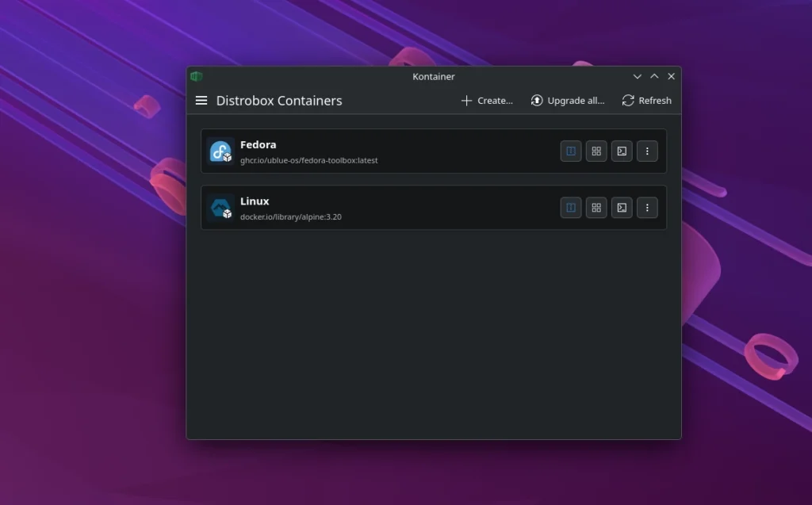812x505 pixels.
Task: Open the three-dot menu for Fedora
Action: [x=647, y=151]
